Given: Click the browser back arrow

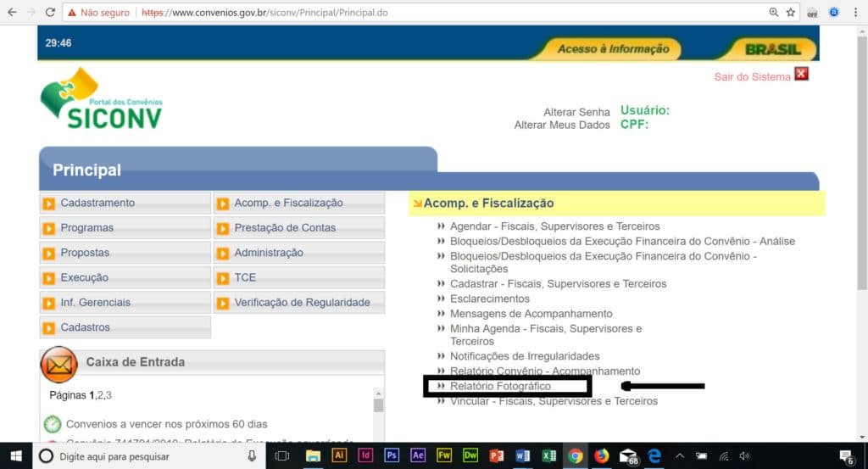Looking at the screenshot, I should point(12,12).
